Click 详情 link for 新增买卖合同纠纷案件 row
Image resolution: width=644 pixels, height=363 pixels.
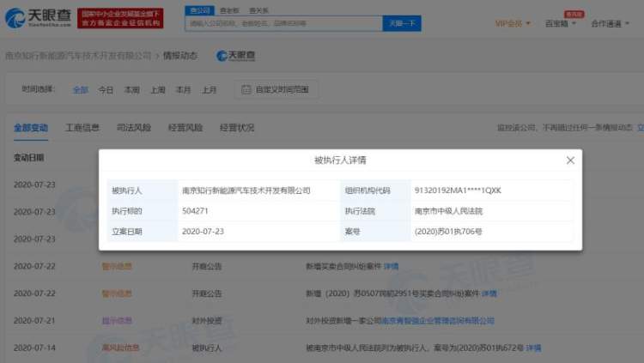391,266
